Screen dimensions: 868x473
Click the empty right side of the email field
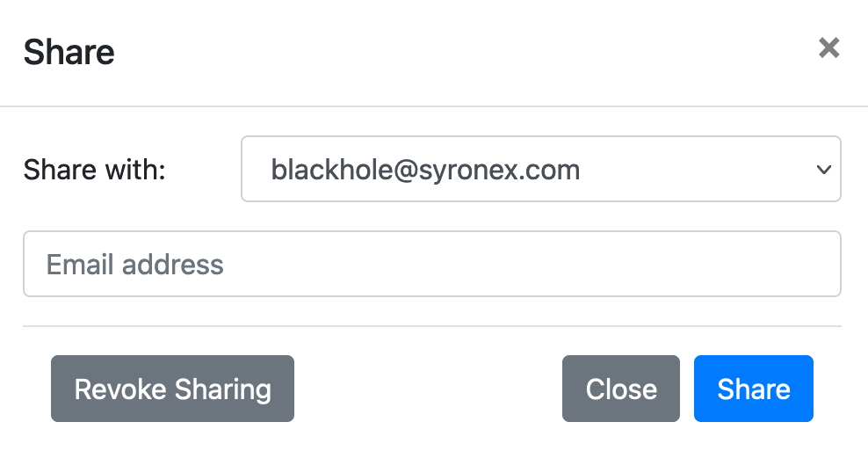[609, 264]
